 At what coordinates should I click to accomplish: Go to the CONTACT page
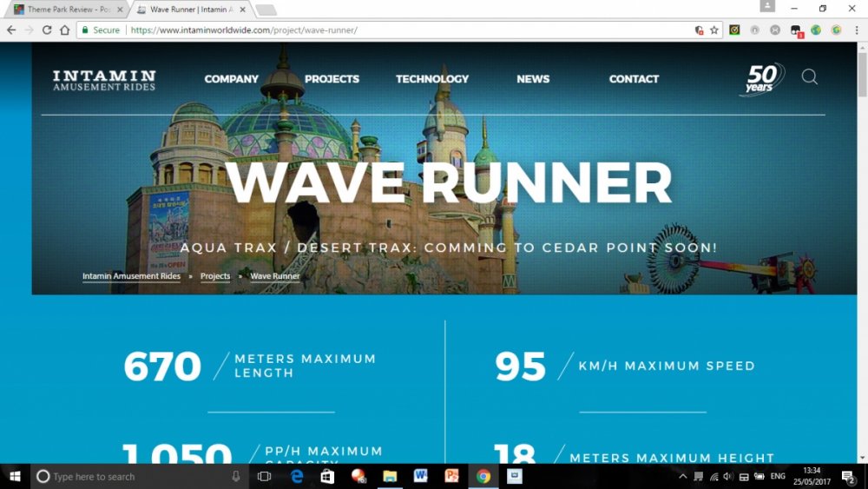coord(634,79)
